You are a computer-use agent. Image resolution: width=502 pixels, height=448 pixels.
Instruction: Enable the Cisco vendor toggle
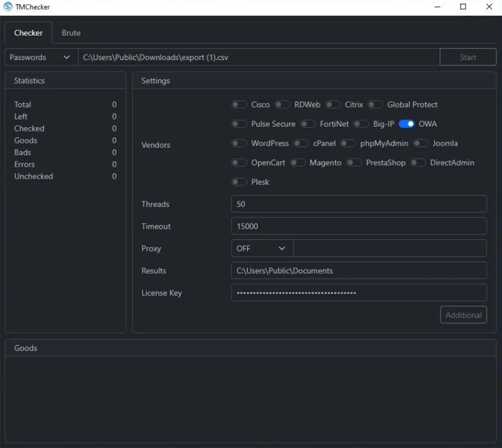coord(239,105)
